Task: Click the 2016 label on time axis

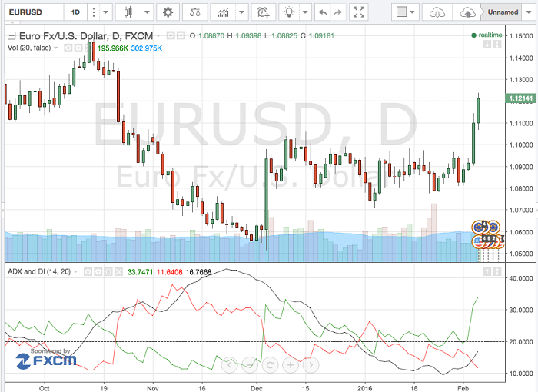Action: click(x=364, y=388)
